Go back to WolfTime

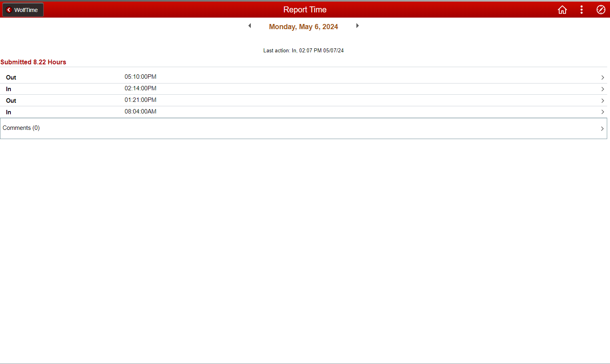pyautogui.click(x=23, y=10)
